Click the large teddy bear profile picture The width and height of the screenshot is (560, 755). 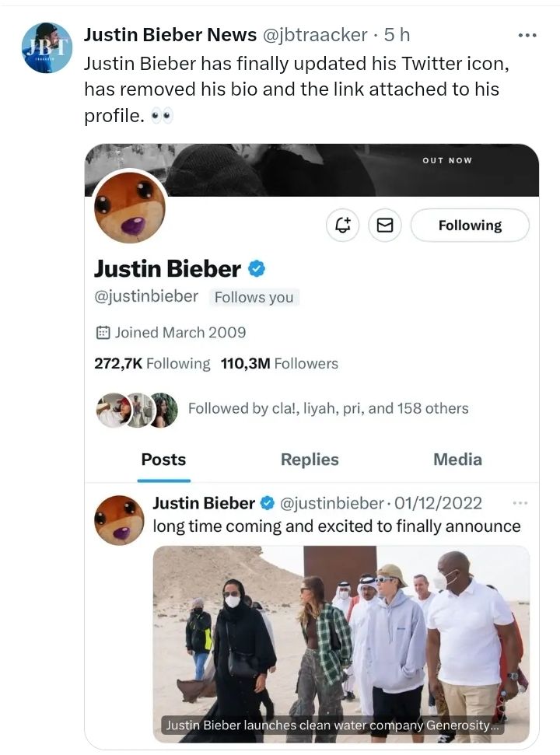point(130,207)
